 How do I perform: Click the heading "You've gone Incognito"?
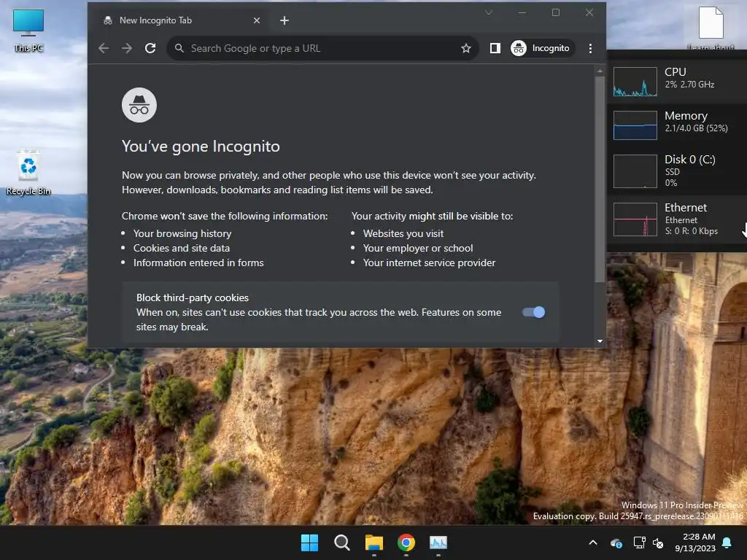point(201,146)
